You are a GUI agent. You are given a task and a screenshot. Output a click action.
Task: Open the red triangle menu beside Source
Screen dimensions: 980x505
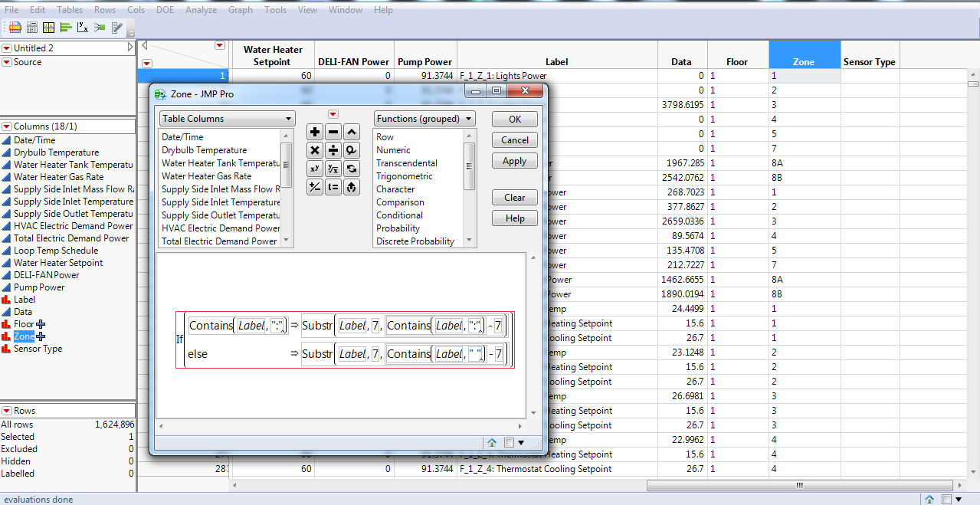[7, 62]
